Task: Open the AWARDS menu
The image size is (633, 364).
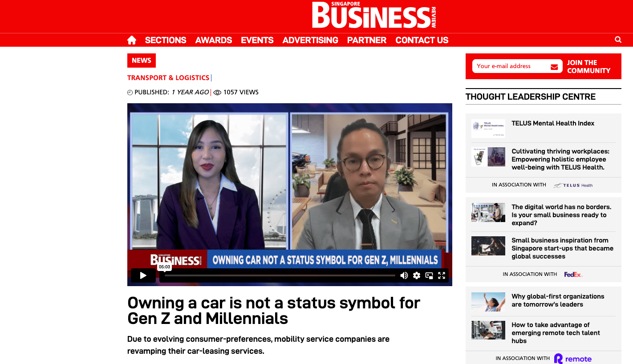Action: pyautogui.click(x=214, y=40)
